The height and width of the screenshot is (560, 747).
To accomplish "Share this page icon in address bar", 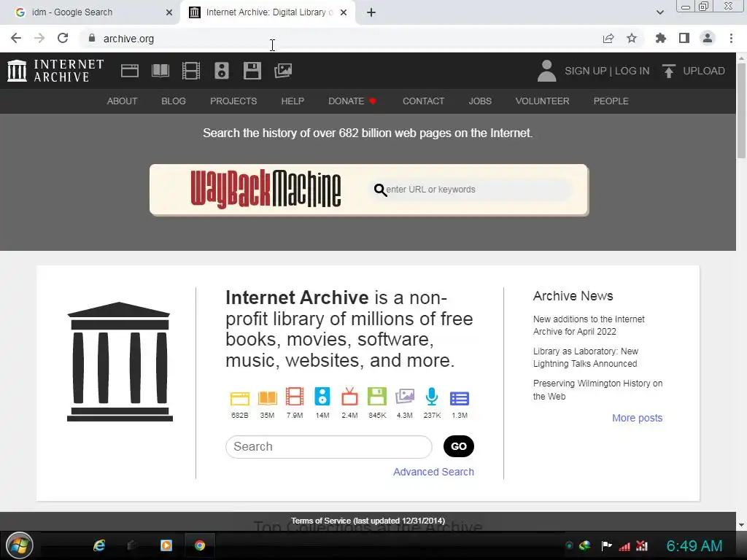I will point(608,38).
